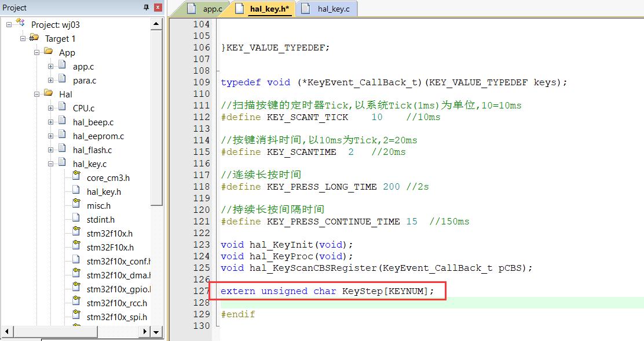Click the hal_key.h header file icon

(76, 190)
